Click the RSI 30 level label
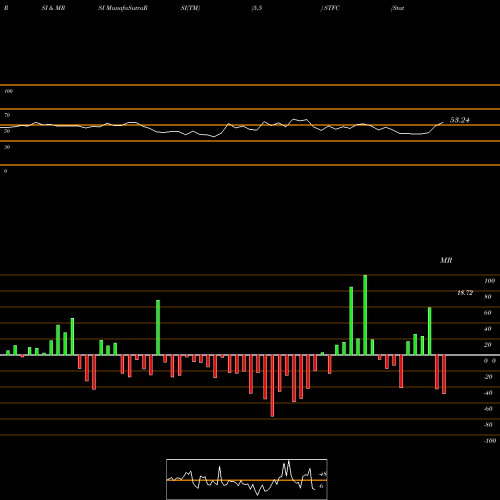 [x=7, y=147]
